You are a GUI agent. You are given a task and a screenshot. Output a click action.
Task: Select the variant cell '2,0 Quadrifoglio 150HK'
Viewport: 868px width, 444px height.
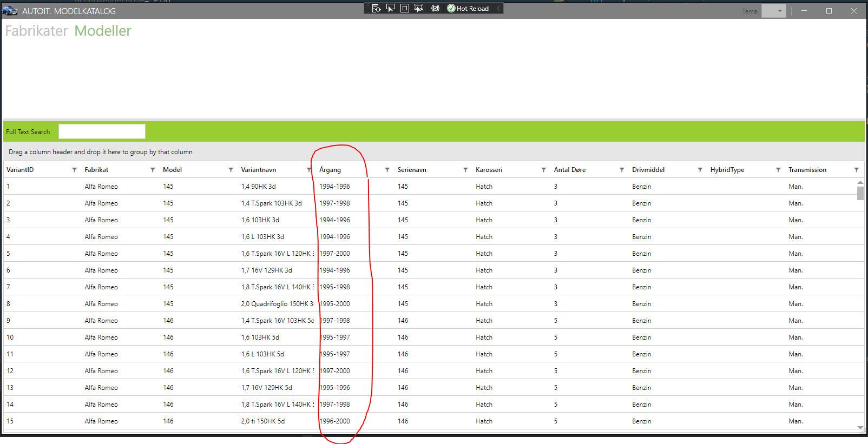tap(277, 304)
